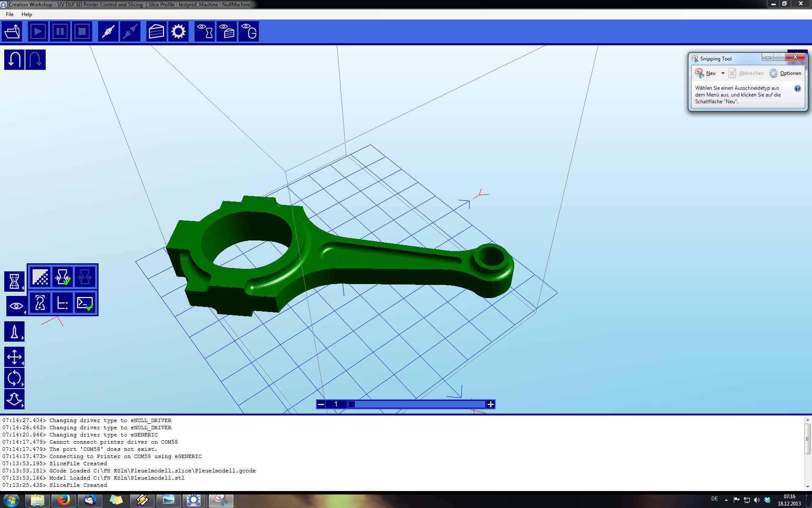Open the Help menu
The width and height of the screenshot is (812, 508).
pos(27,14)
